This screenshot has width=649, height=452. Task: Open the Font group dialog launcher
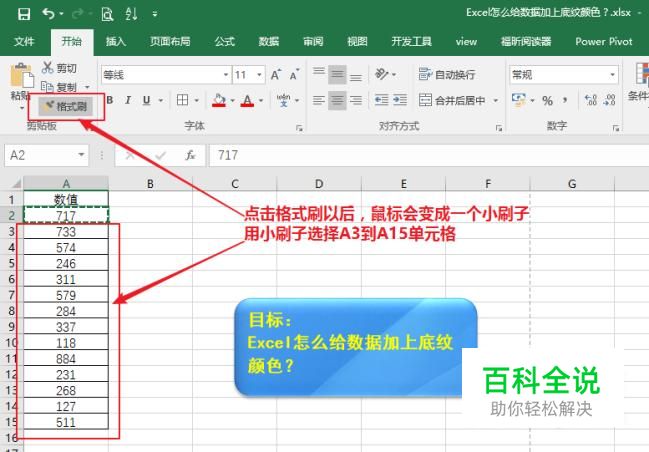[299, 128]
